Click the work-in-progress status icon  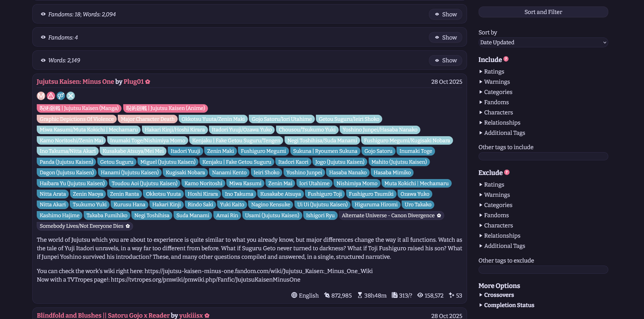(70, 96)
